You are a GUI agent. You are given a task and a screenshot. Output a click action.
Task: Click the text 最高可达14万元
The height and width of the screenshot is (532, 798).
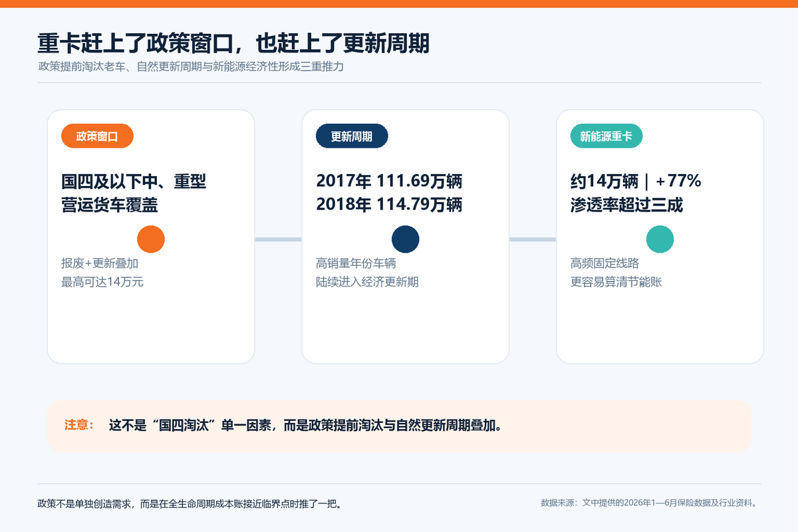pos(102,282)
